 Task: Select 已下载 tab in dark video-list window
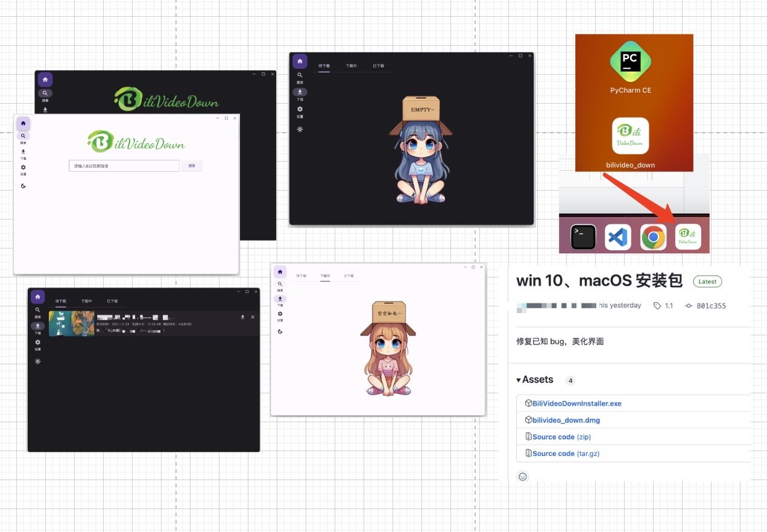112,300
